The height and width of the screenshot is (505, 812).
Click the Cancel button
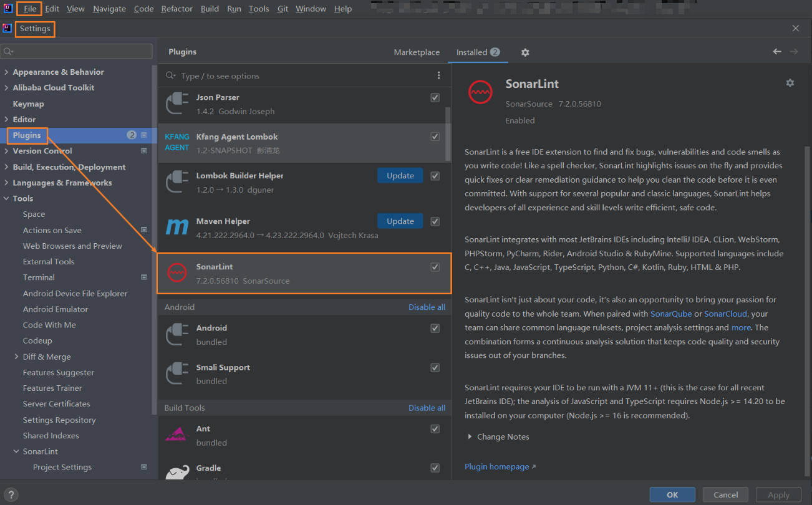725,494
